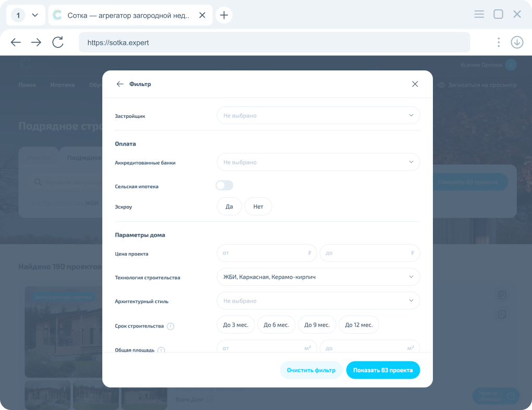Select Нет for Эскроу
The height and width of the screenshot is (410, 532).
pyautogui.click(x=258, y=207)
